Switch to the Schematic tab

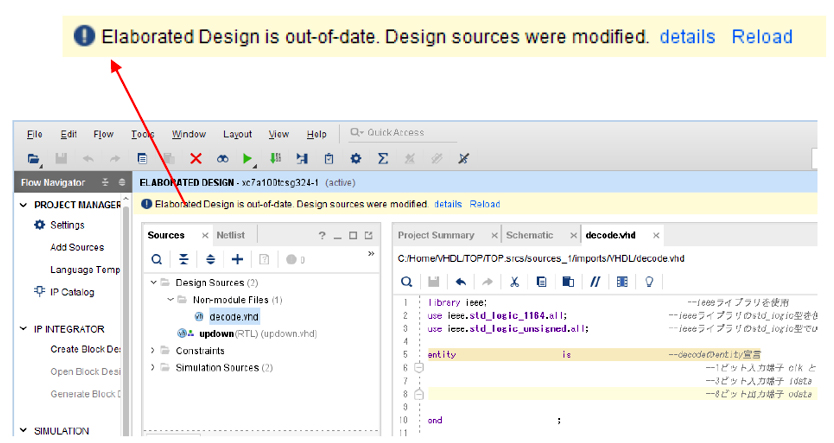[529, 235]
